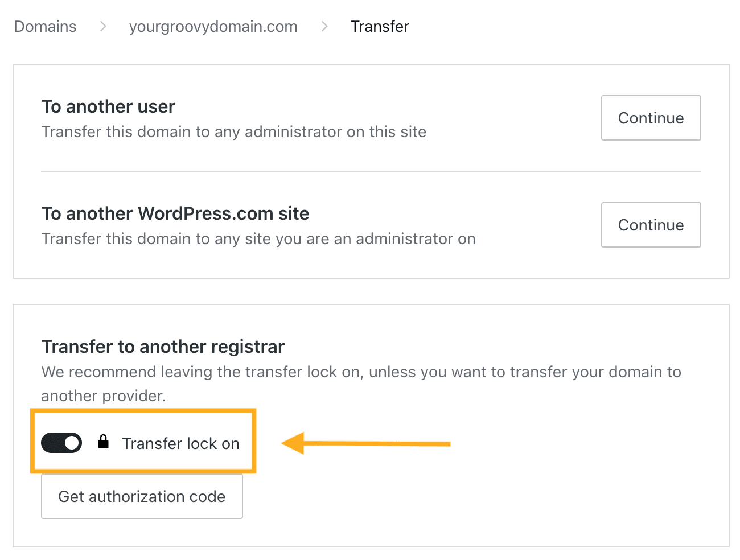Click Continue for another WordPress.com site
This screenshot has height=560, width=740.
point(651,225)
